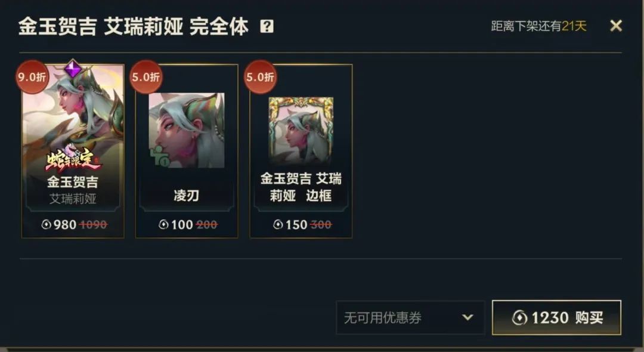The width and height of the screenshot is (644, 352).
Task: Click the 9.0折 discount badge
Action: [32, 77]
